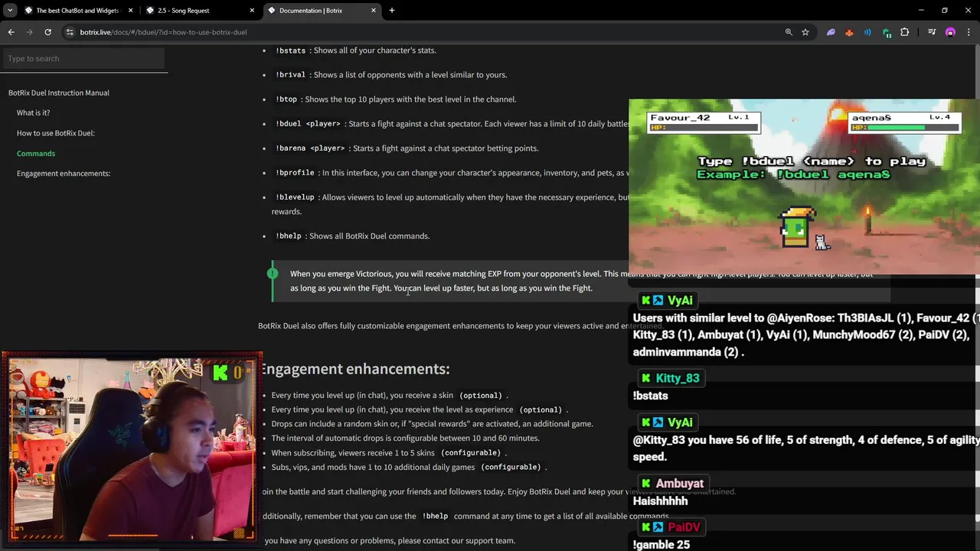Open the tab search dropdown arrow
980x551 pixels.
10,11
